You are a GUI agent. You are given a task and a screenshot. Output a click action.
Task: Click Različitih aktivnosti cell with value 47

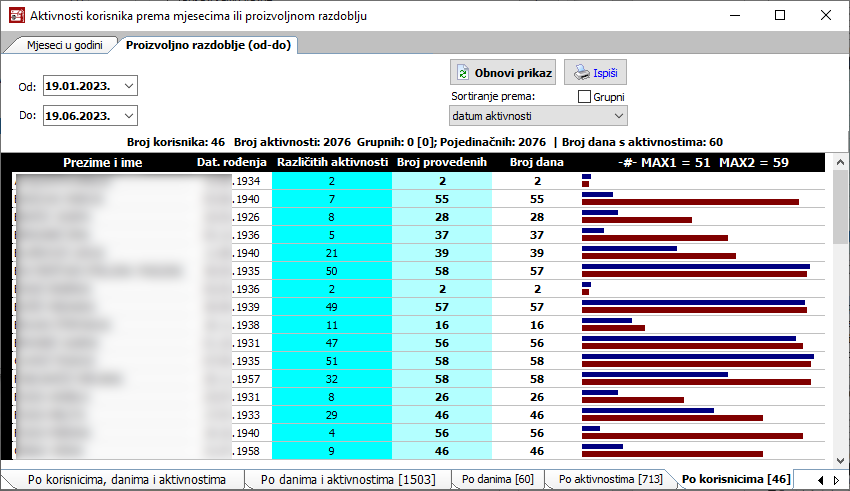(332, 343)
